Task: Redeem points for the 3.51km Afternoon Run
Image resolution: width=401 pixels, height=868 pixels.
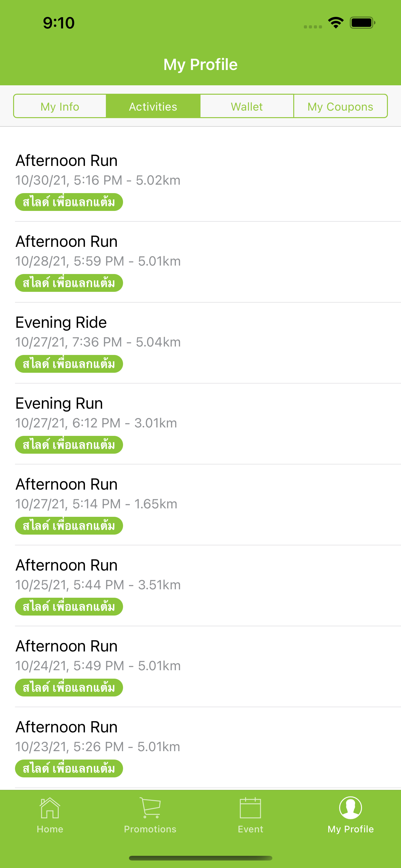Action: (69, 606)
